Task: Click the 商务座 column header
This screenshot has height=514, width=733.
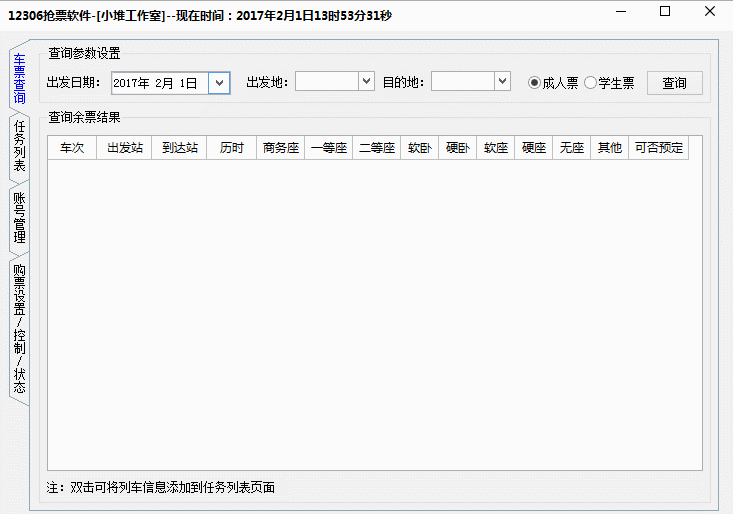Action: click(x=280, y=148)
